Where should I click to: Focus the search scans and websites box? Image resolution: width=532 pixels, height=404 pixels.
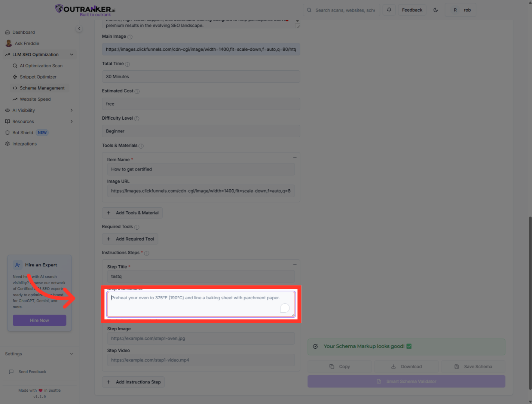pos(342,10)
